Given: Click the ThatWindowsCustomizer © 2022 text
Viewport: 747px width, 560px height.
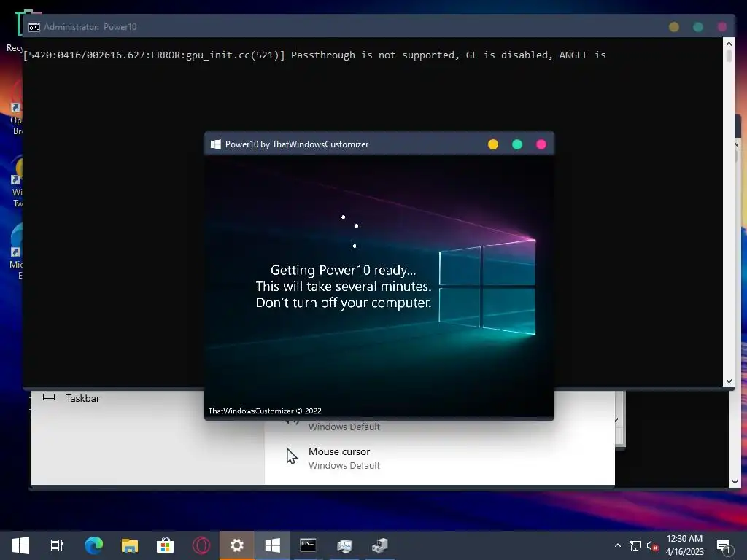Looking at the screenshot, I should 265,411.
